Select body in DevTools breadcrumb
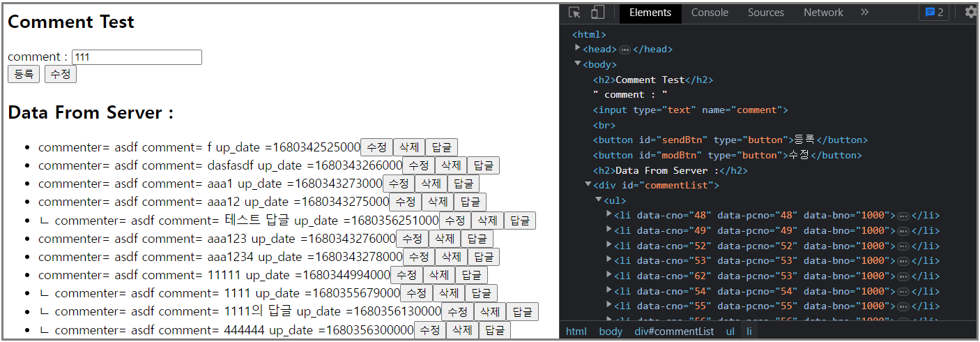The image size is (980, 342). coord(611,332)
